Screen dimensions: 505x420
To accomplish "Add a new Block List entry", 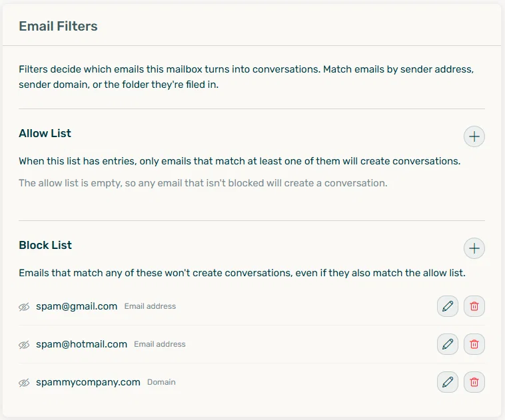I will 474,248.
